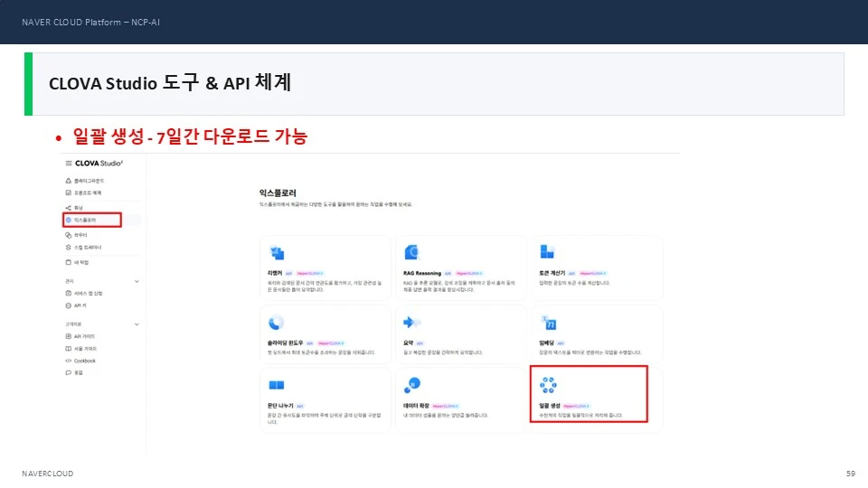This screenshot has height=488, width=868.
Task: Click the Cookbook code icon in sidebar
Action: pos(69,361)
